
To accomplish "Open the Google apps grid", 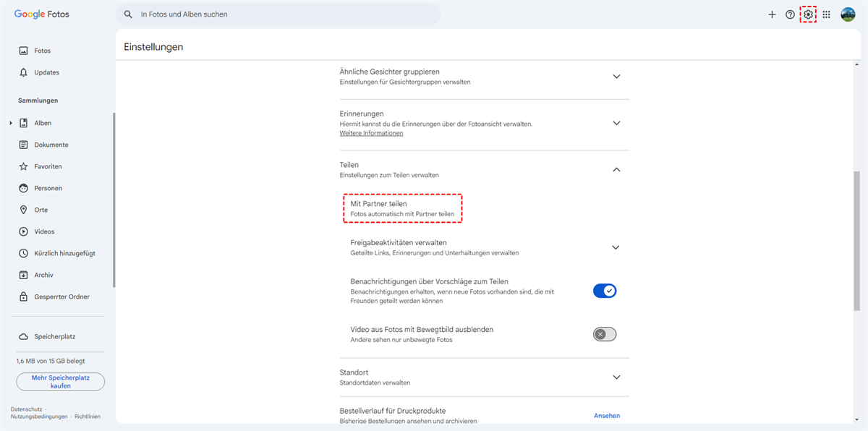I will pos(826,14).
